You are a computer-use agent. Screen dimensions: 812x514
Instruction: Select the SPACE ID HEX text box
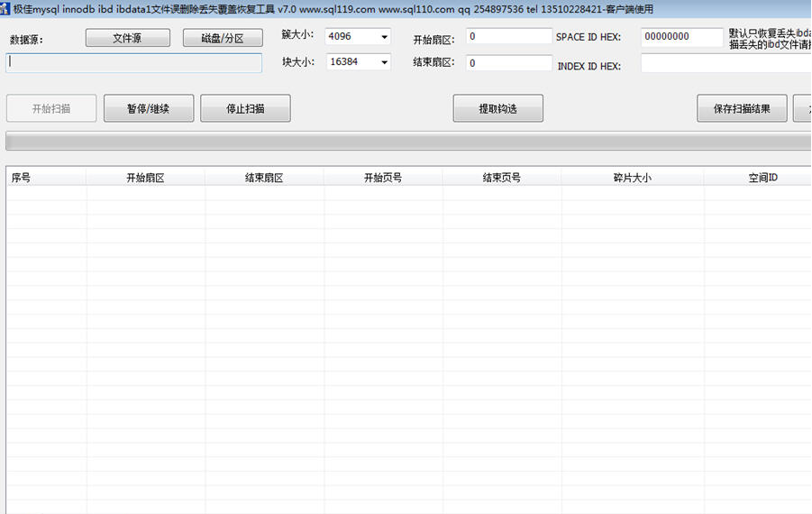[681, 37]
